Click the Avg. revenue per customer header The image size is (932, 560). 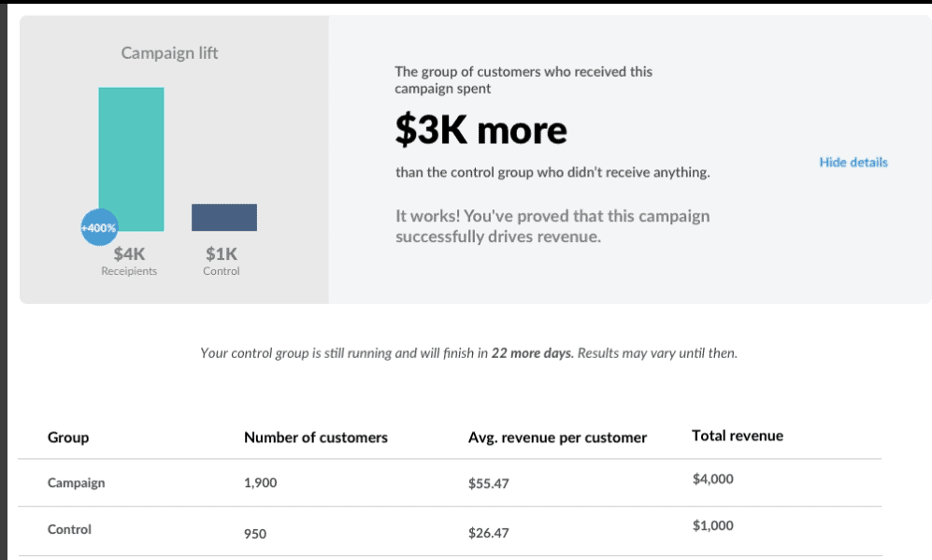[x=557, y=438]
